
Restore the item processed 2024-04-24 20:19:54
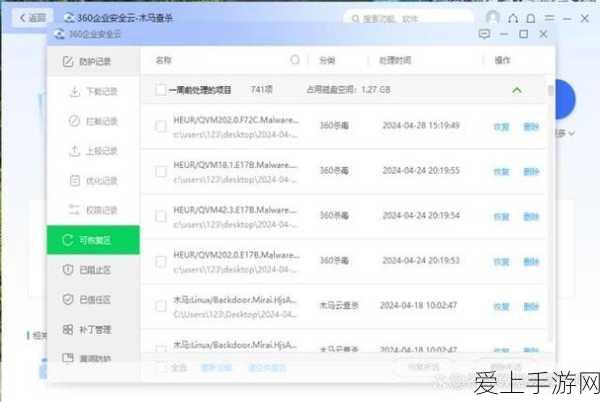[x=501, y=216]
